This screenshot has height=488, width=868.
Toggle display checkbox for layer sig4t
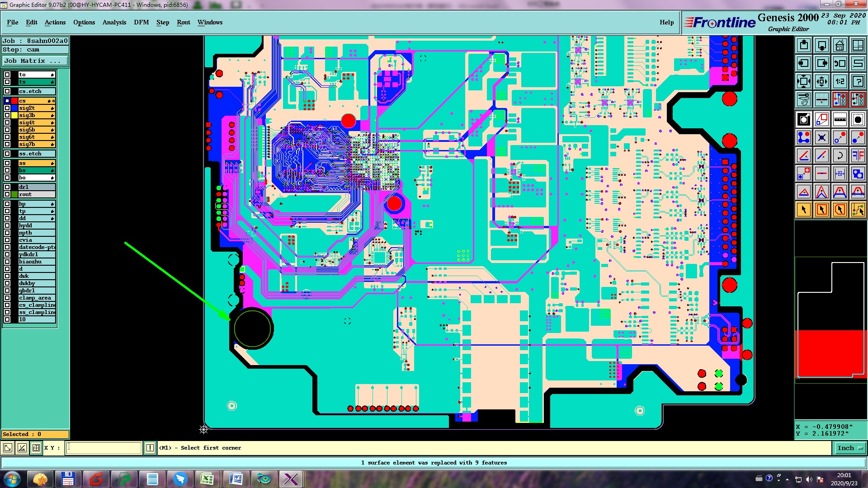tap(7, 122)
